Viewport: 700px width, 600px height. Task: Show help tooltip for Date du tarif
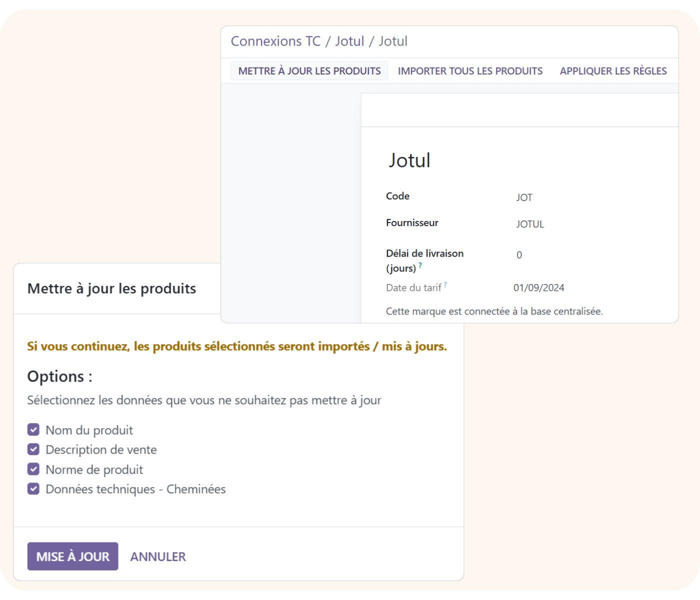coord(445,285)
